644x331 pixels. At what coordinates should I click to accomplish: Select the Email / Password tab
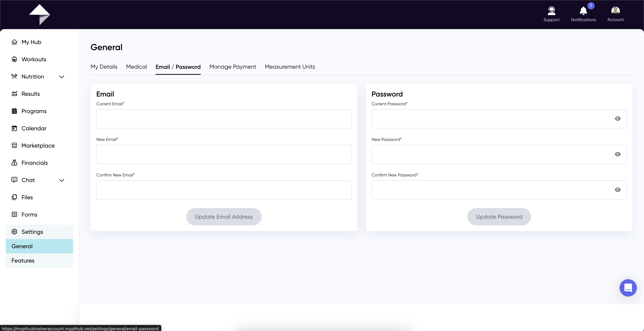(x=178, y=67)
